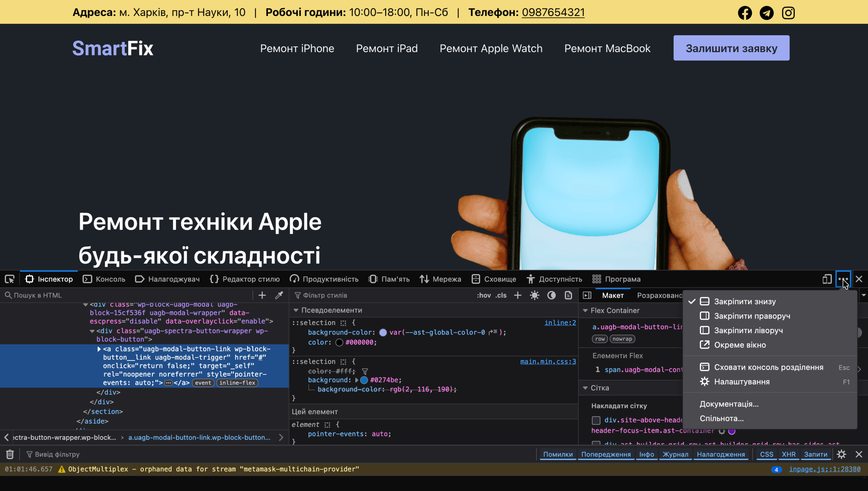Open color swatch for #000000
Viewport: 868px width, 491px height.
339,343
